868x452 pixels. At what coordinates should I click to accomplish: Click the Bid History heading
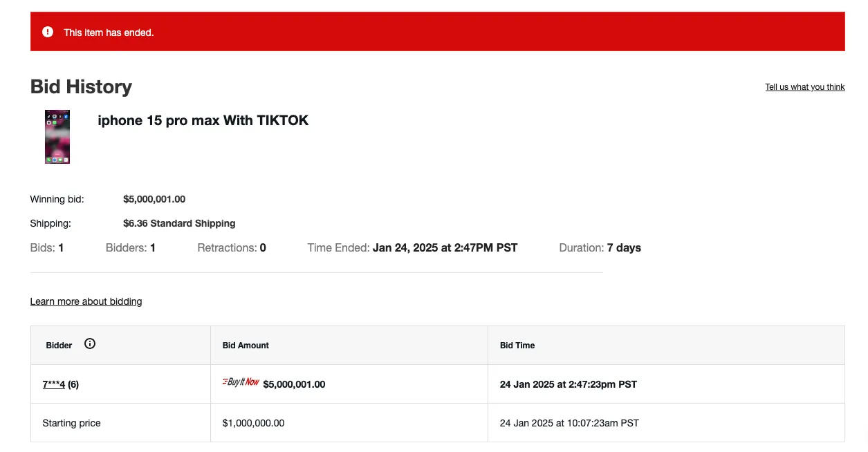(x=81, y=86)
